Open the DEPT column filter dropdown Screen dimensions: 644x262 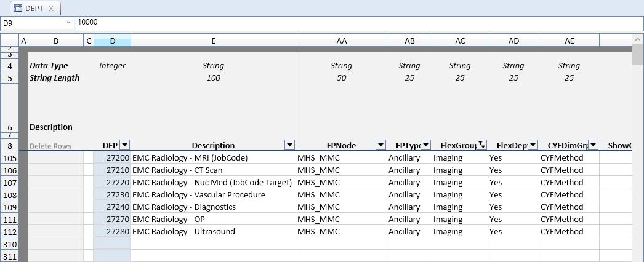pyautogui.click(x=125, y=145)
